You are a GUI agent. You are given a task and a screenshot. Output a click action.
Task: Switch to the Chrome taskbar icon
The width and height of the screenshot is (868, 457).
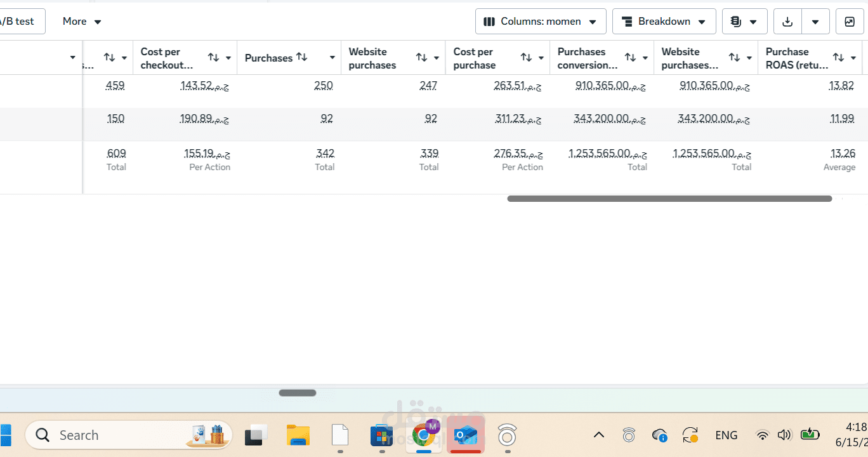(424, 435)
